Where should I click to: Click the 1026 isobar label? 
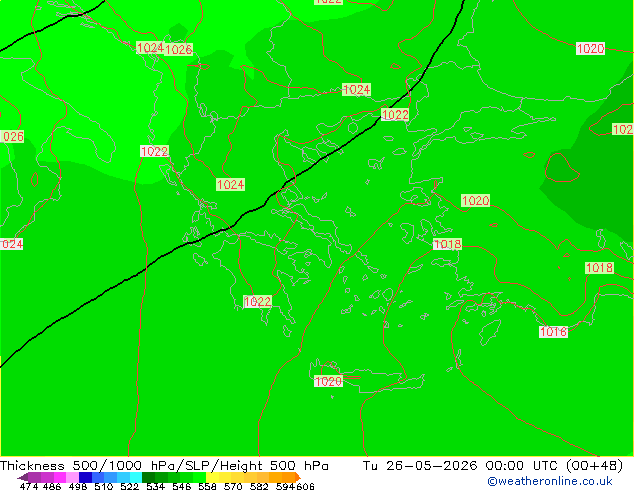[178, 49]
